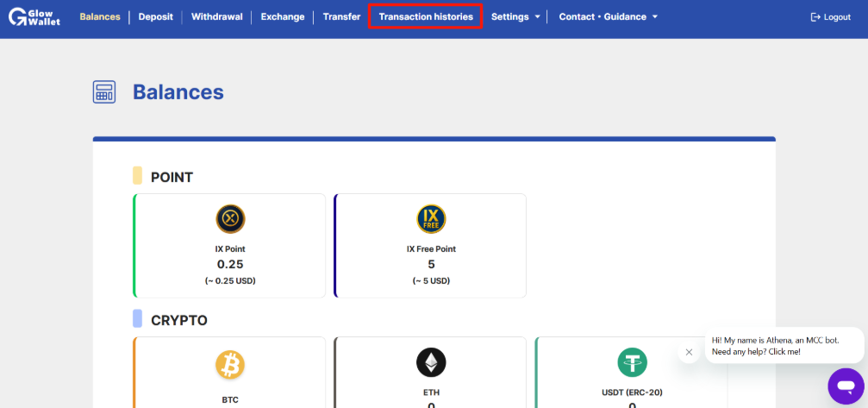Open the Transfer page
This screenshot has height=408, width=868.
341,16
